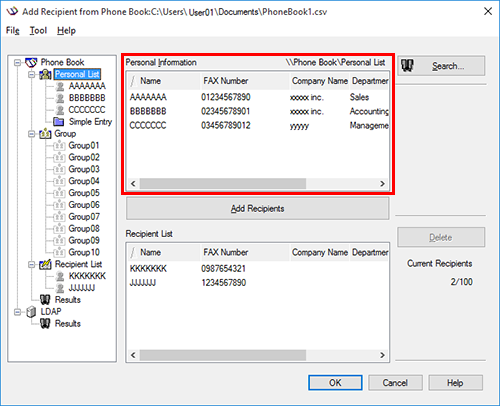The height and width of the screenshot is (406, 500).
Task: Open the File menu
Action: click(x=13, y=31)
